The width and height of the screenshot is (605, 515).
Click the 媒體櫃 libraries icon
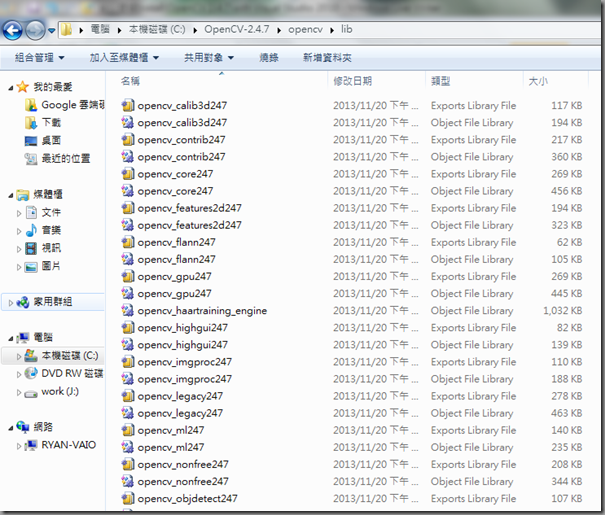[x=23, y=195]
